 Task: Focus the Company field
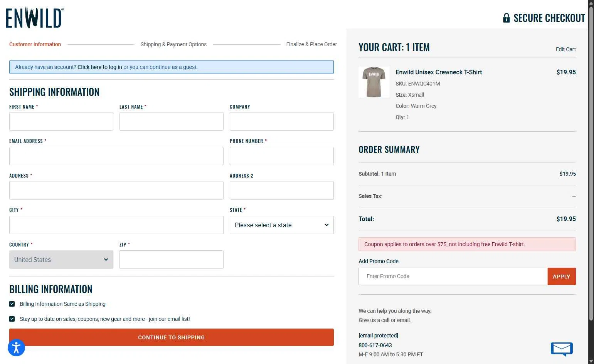282,121
